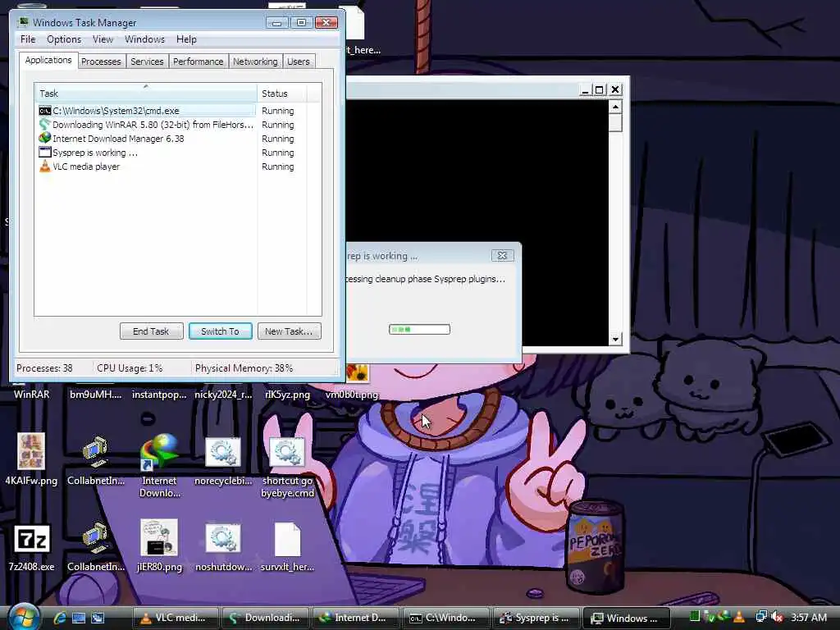Select Internet Download Manager 6.38 task

point(146,138)
